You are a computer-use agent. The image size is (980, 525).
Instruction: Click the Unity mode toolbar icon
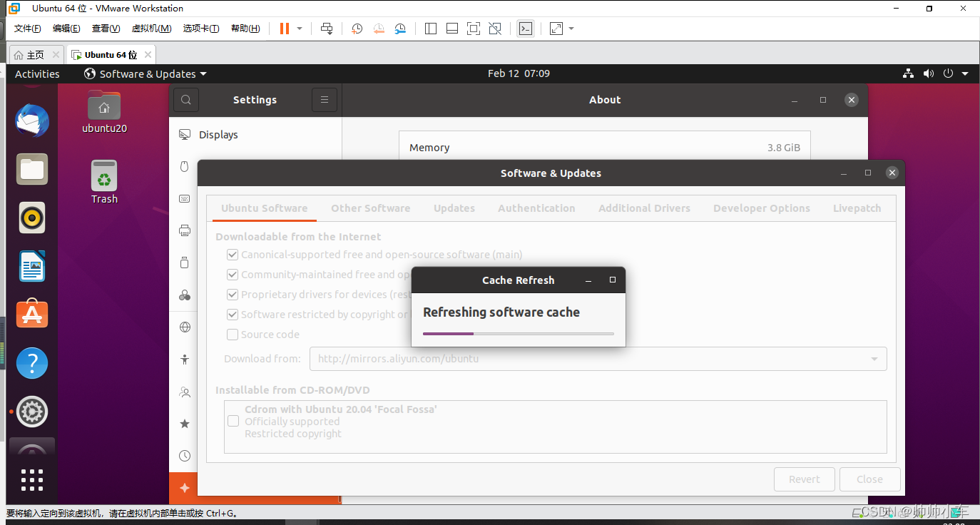(495, 29)
